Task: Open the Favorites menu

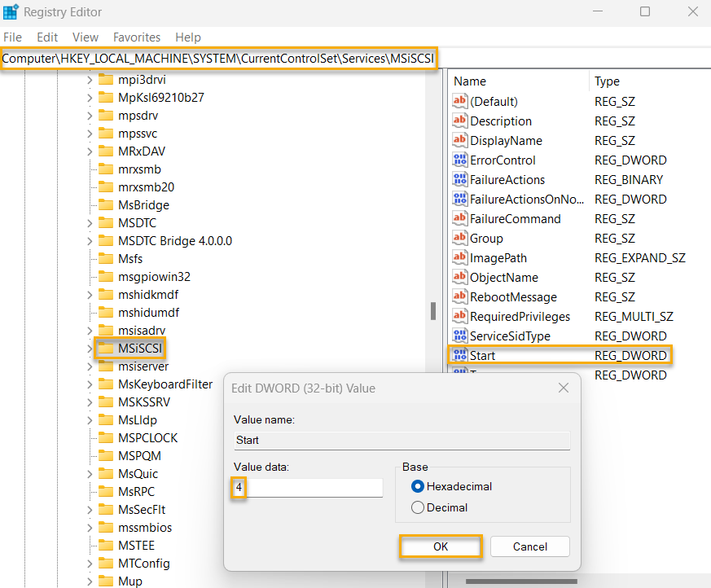Action: click(x=136, y=37)
